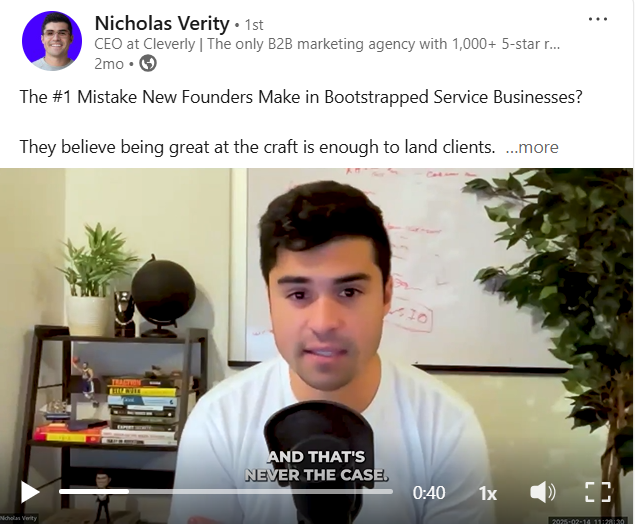
Task: Click the Nicholas Verity watermark in video corner
Action: (x=19, y=518)
